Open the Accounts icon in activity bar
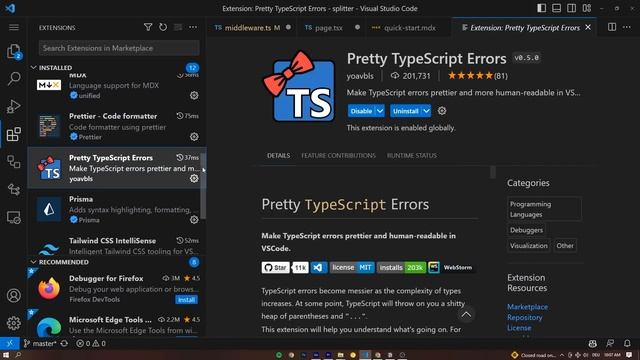The image size is (640, 360). click(13, 295)
